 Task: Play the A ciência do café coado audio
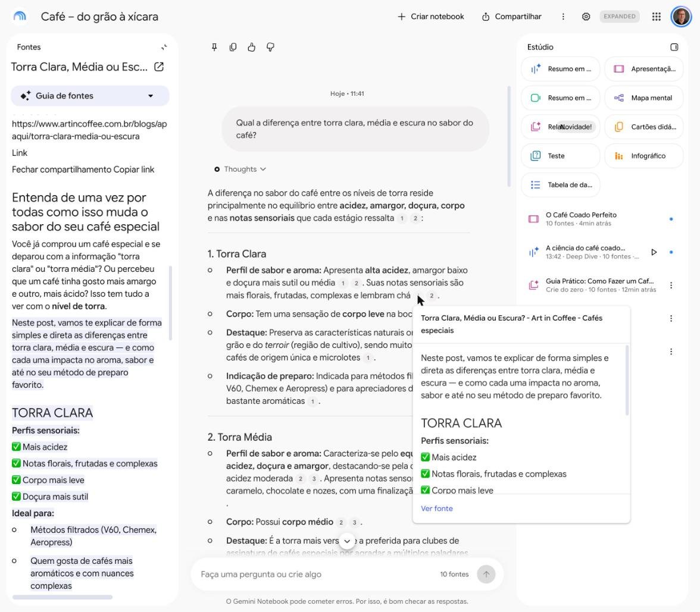pos(654,252)
